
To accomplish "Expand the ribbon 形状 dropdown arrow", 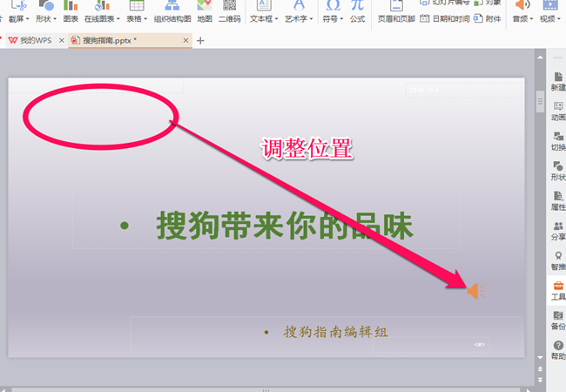I will click(x=55, y=19).
